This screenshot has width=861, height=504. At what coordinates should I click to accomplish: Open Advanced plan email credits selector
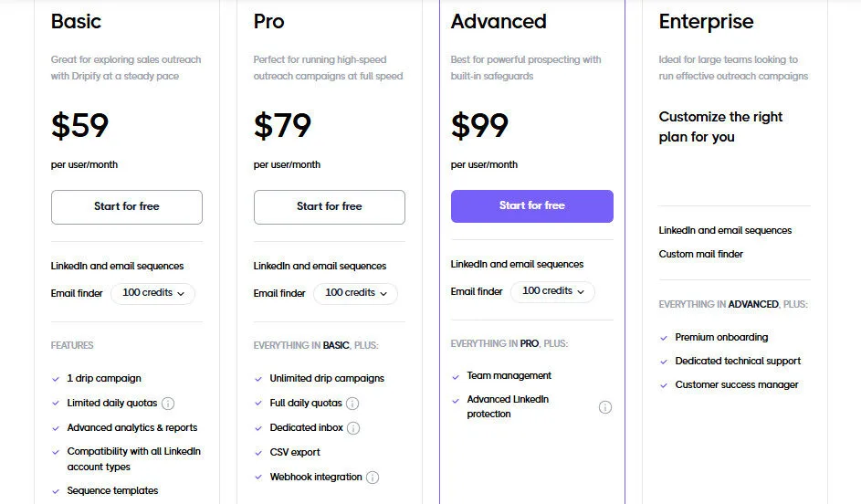click(x=552, y=291)
